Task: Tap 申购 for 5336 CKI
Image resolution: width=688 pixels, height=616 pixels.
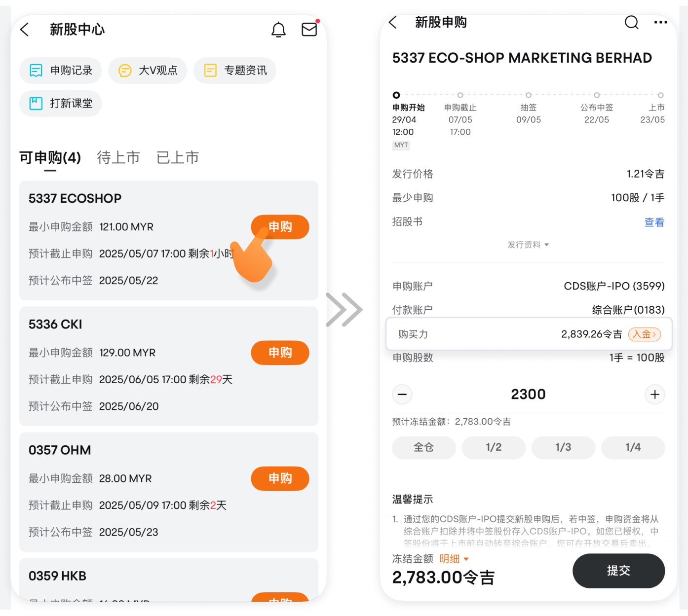Action: coord(280,353)
